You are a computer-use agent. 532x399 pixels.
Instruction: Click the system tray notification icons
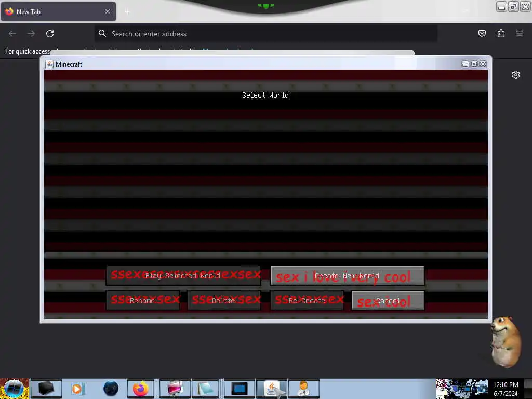click(x=462, y=389)
